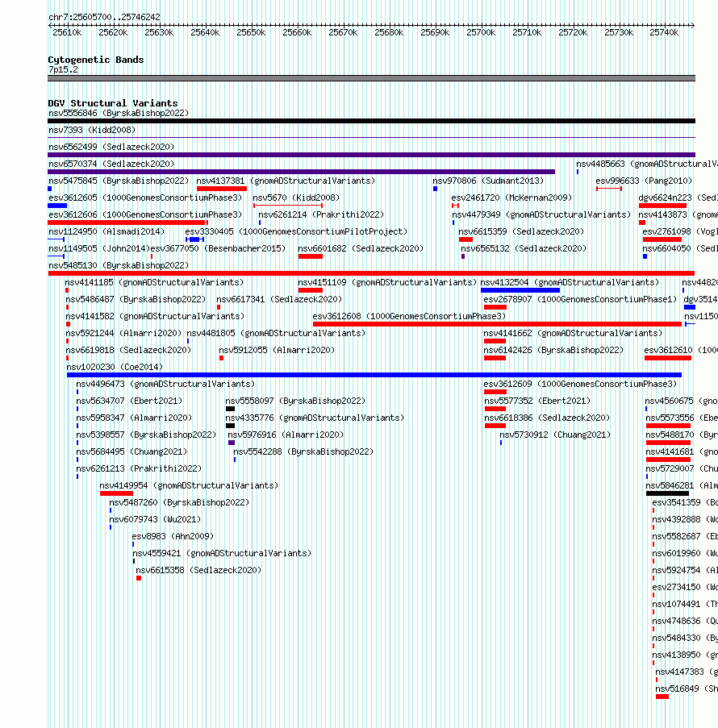The width and height of the screenshot is (718, 728).
Task: Click the red bar under nsv6601682
Action: tap(311, 256)
